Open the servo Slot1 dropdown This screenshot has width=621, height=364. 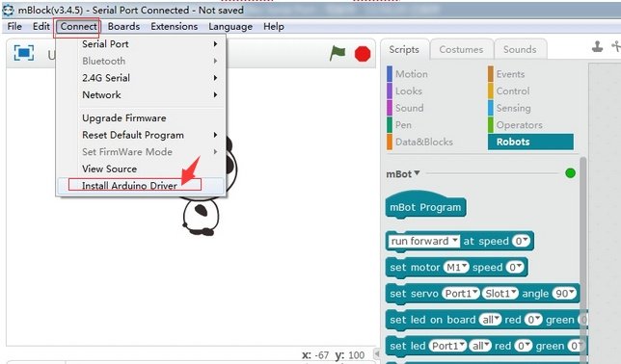point(500,294)
